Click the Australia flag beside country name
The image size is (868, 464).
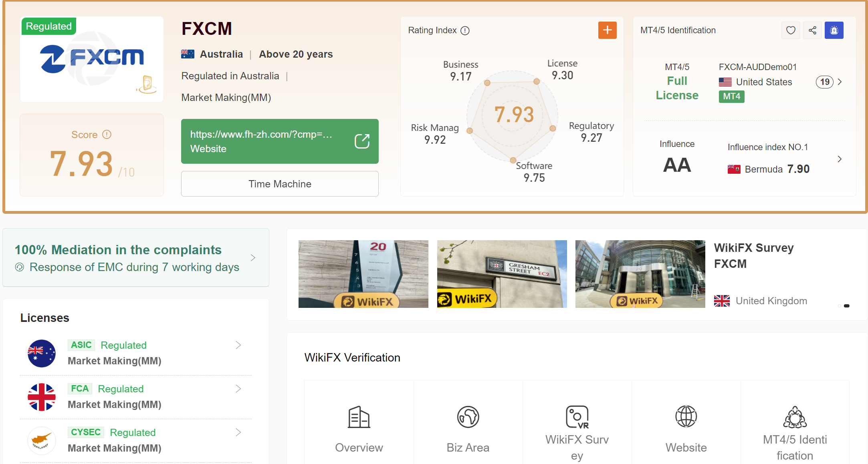click(188, 54)
